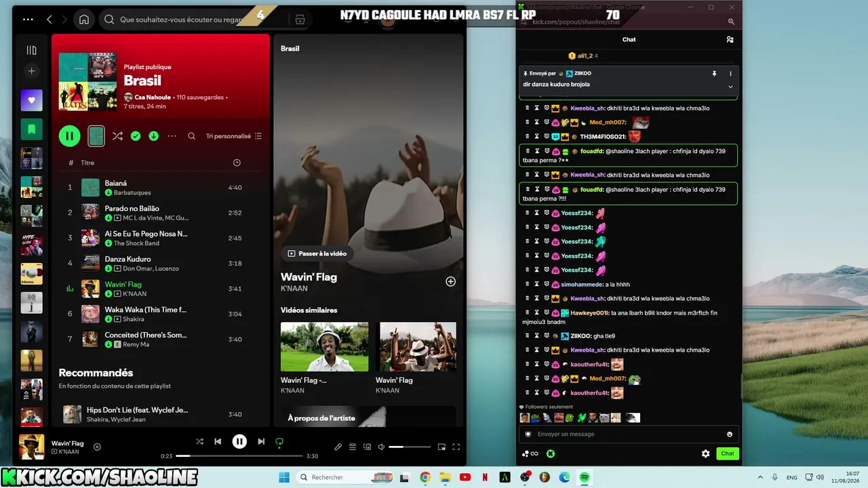The image size is (868, 488).
Task: Enter Spotify full screen mode
Action: click(456, 447)
